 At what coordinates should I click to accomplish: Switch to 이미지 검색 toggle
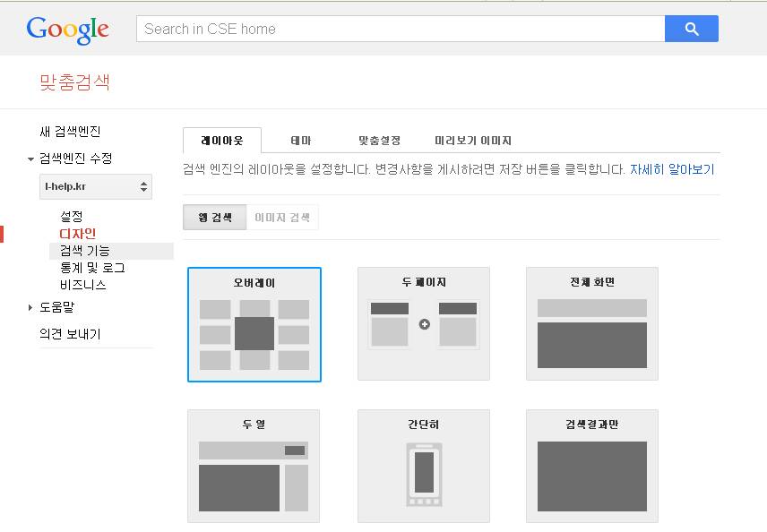pyautogui.click(x=282, y=218)
